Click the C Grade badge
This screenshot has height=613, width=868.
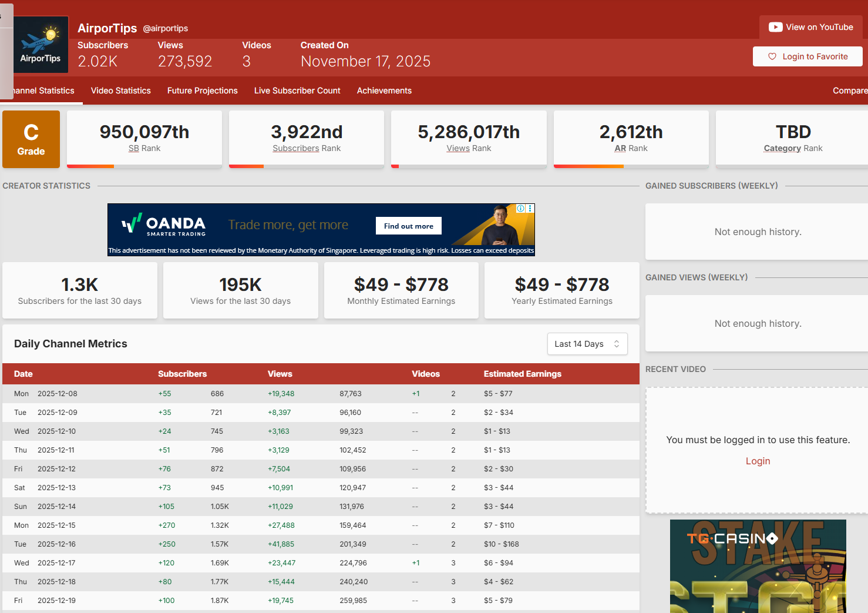pyautogui.click(x=31, y=139)
